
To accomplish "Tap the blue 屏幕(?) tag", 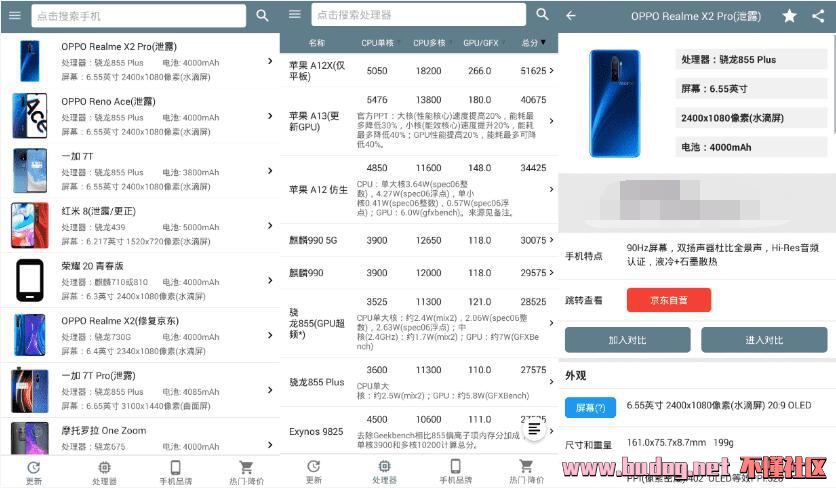I will (590, 407).
